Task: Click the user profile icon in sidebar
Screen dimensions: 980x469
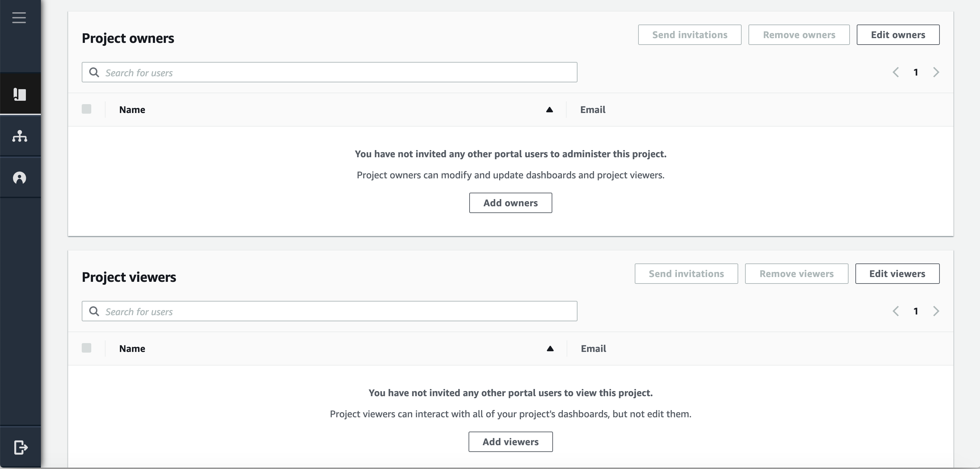Action: (x=20, y=178)
